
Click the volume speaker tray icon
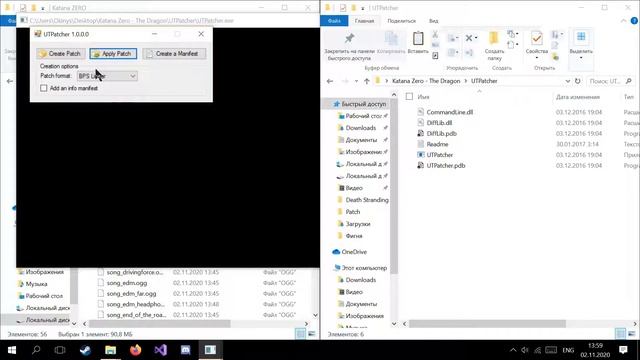point(525,350)
